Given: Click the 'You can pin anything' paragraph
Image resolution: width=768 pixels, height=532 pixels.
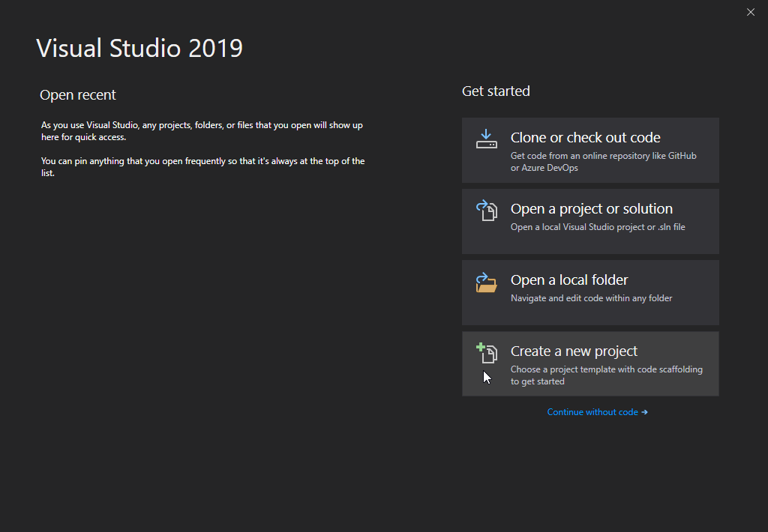Looking at the screenshot, I should [x=202, y=166].
